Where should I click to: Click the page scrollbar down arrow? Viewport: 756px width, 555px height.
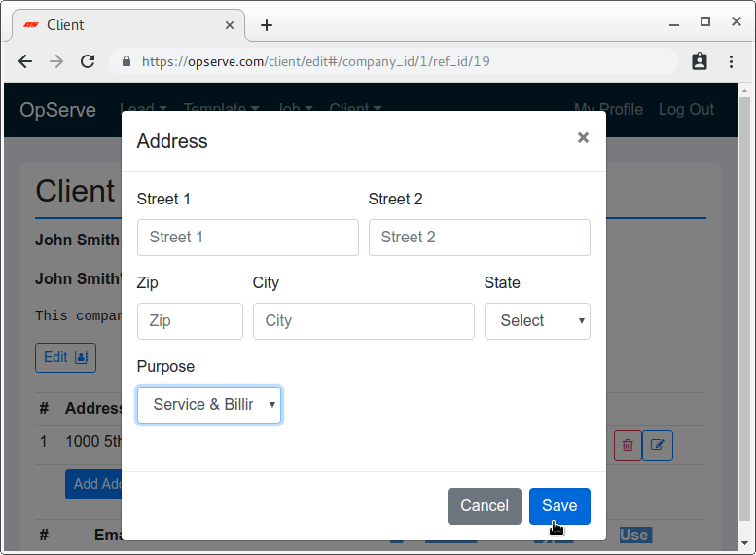pos(745,543)
